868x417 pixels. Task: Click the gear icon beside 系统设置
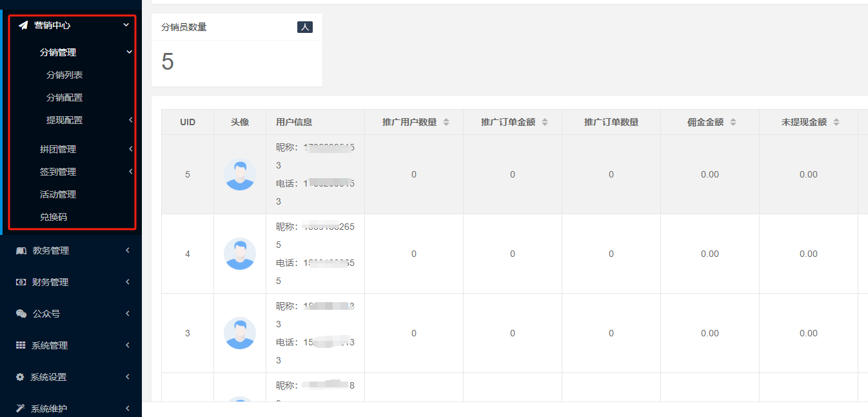point(20,377)
